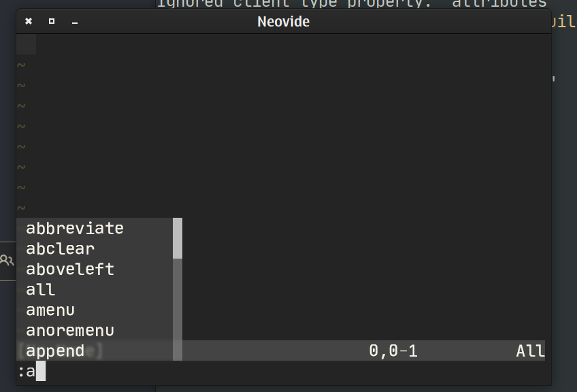
Task: Click the completion popup's scrollbar thumb
Action: tap(178, 238)
